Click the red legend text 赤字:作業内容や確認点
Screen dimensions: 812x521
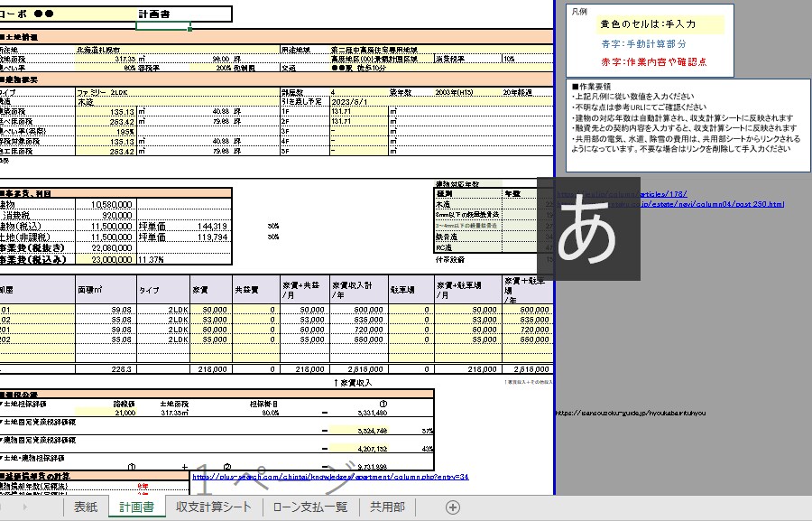653,61
